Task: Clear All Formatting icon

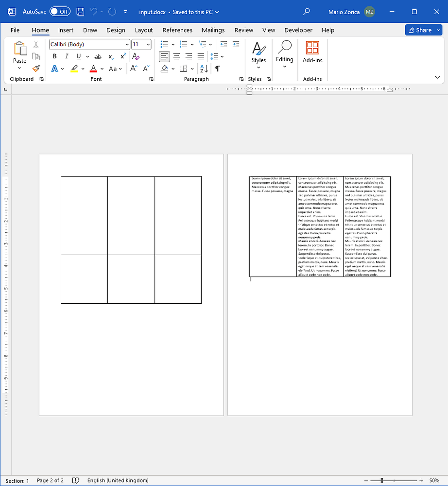Action: point(136,56)
